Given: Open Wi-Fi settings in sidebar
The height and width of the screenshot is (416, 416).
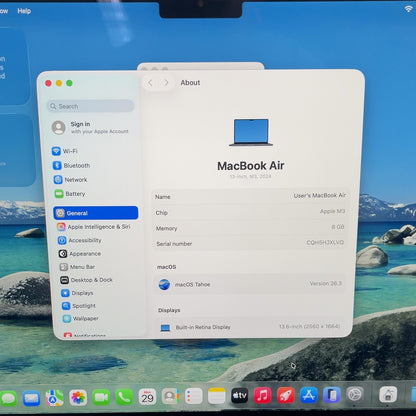Looking at the screenshot, I should pyautogui.click(x=65, y=151).
